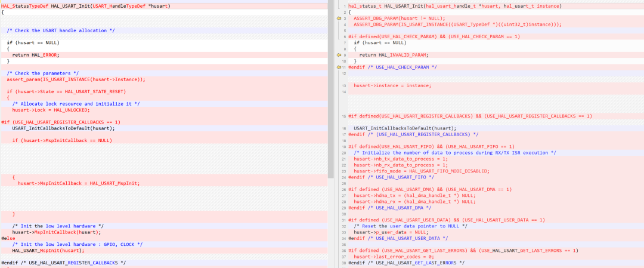The width and height of the screenshot is (644, 268).
Task: Click '#if defined(USE_HAL_CHECK_PARAM)' line
Action: tap(434, 36)
